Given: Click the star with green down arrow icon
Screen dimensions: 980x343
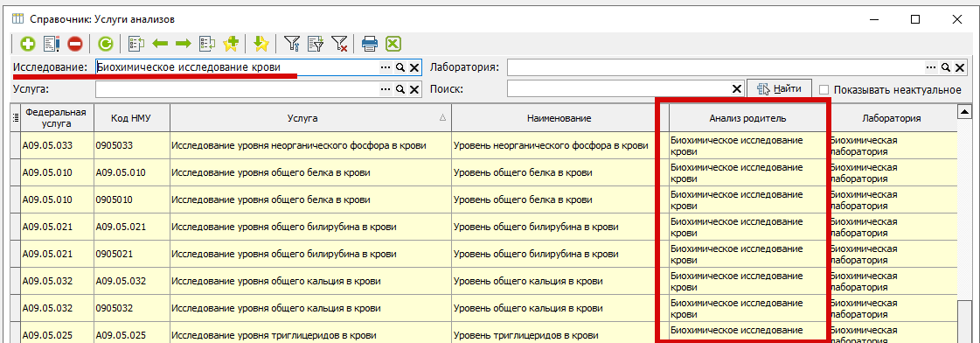Looking at the screenshot, I should [x=261, y=44].
